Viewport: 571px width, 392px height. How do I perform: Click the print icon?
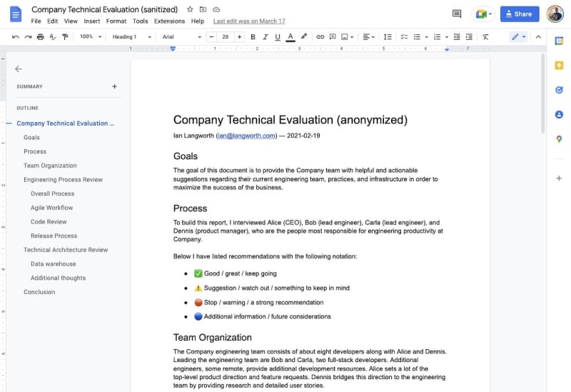point(40,37)
